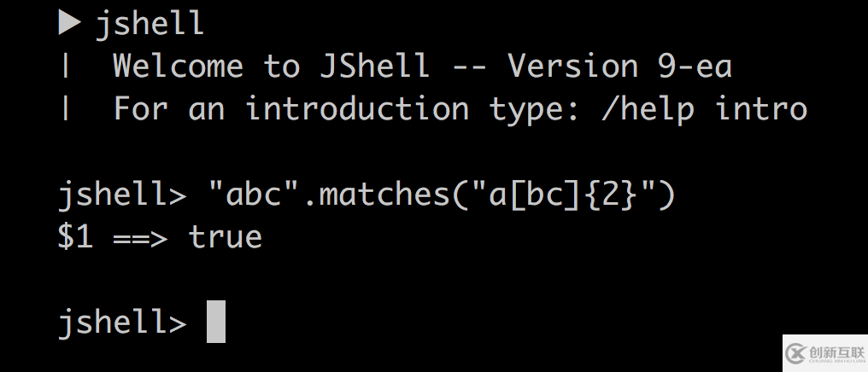Click the triangle shell prompt icon

point(69,23)
